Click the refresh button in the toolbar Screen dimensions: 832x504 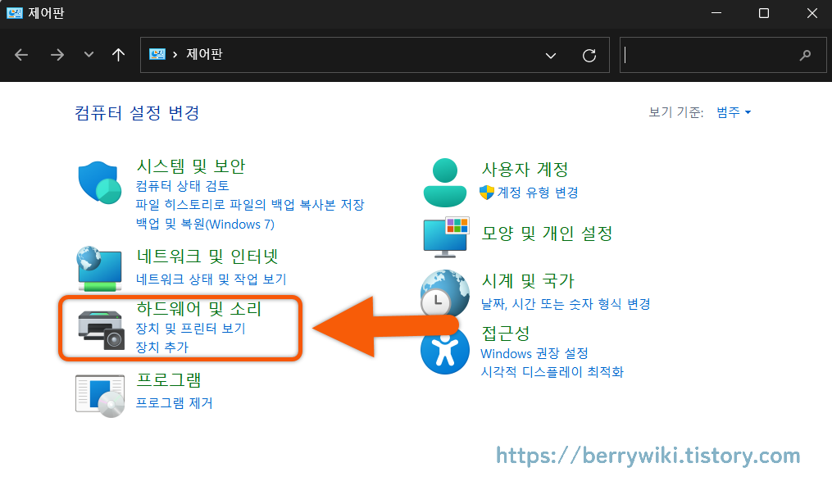pyautogui.click(x=589, y=55)
